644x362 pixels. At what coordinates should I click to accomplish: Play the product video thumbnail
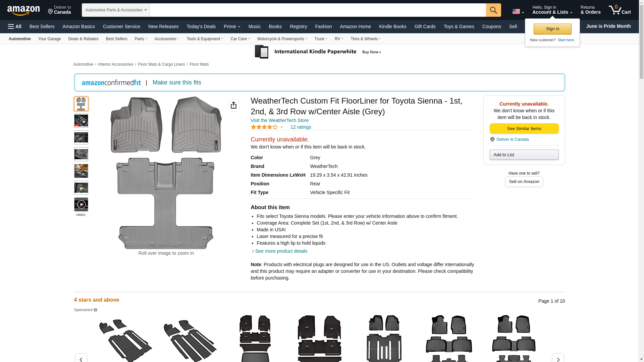pos(81,204)
